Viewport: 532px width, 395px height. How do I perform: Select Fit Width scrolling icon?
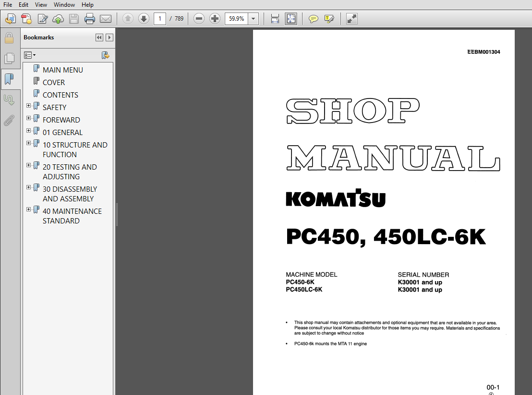[275, 19]
